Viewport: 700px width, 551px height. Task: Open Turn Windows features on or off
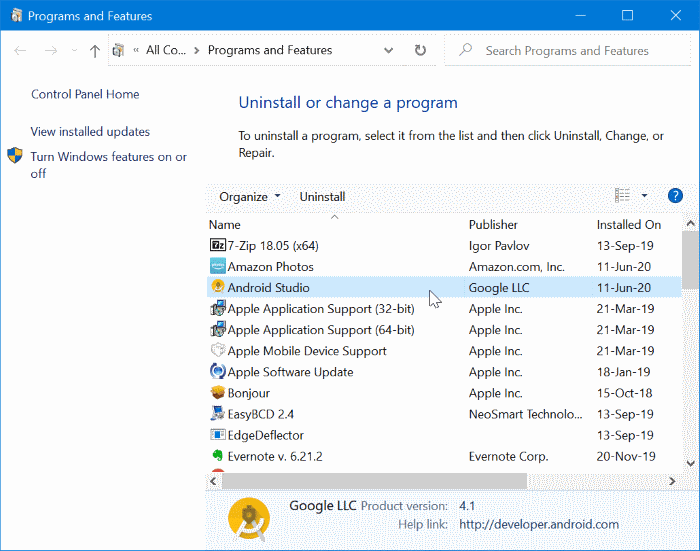pos(108,165)
